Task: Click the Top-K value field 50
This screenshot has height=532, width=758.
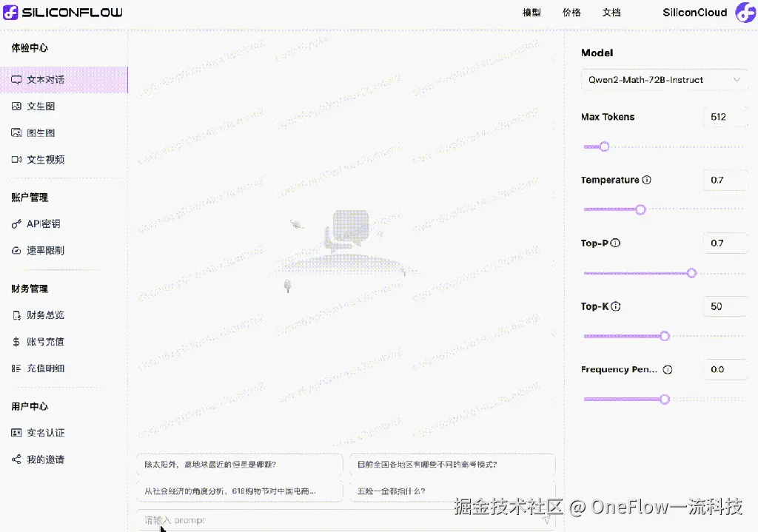Action: pyautogui.click(x=725, y=306)
